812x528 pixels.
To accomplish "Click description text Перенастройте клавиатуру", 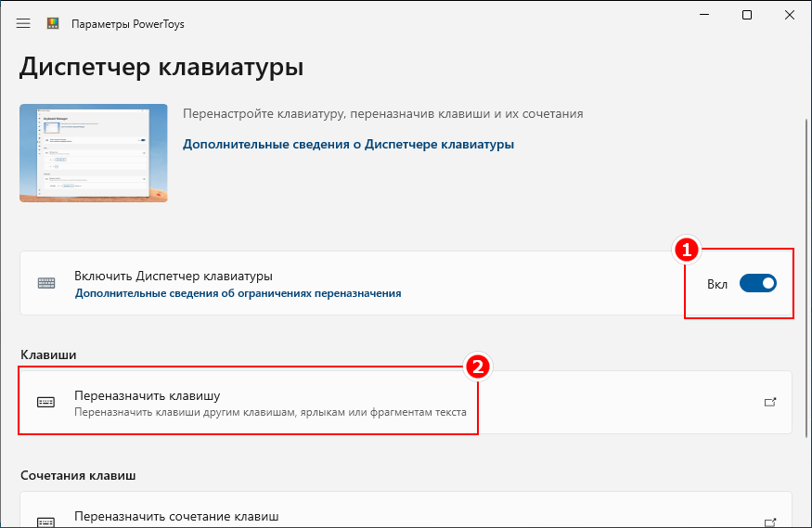I will tap(382, 113).
